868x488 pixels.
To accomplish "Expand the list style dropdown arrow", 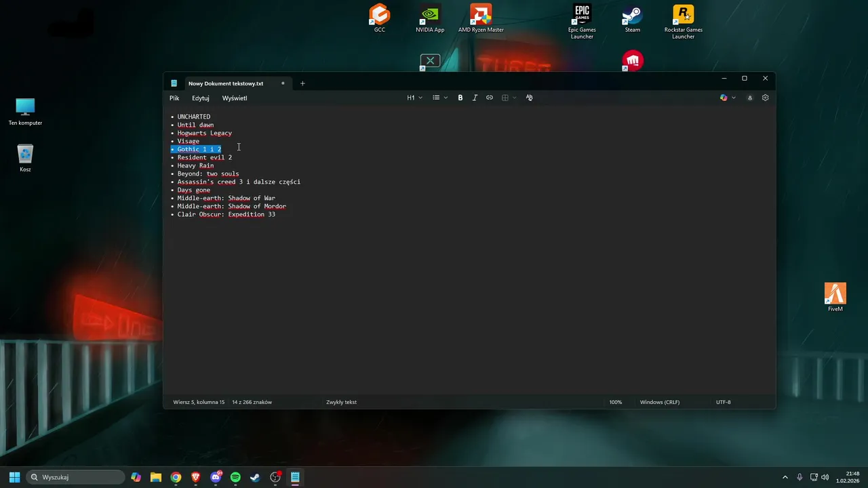I will (x=446, y=98).
